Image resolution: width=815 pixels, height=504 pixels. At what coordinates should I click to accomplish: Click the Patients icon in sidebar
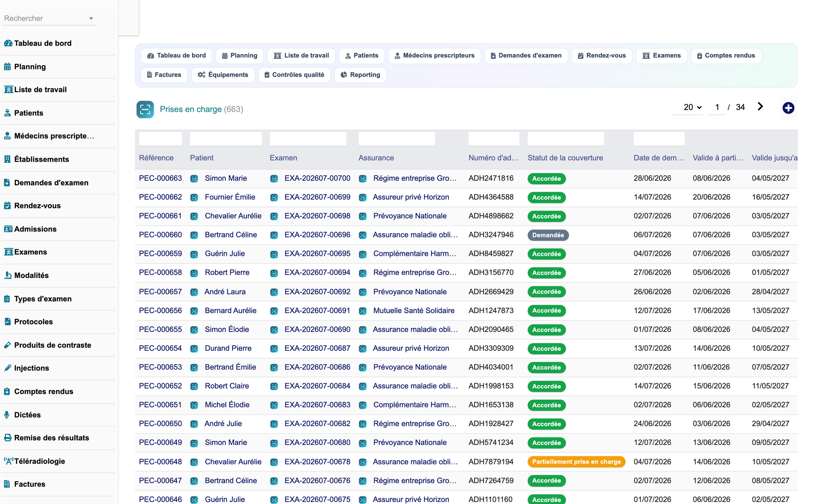tap(8, 113)
